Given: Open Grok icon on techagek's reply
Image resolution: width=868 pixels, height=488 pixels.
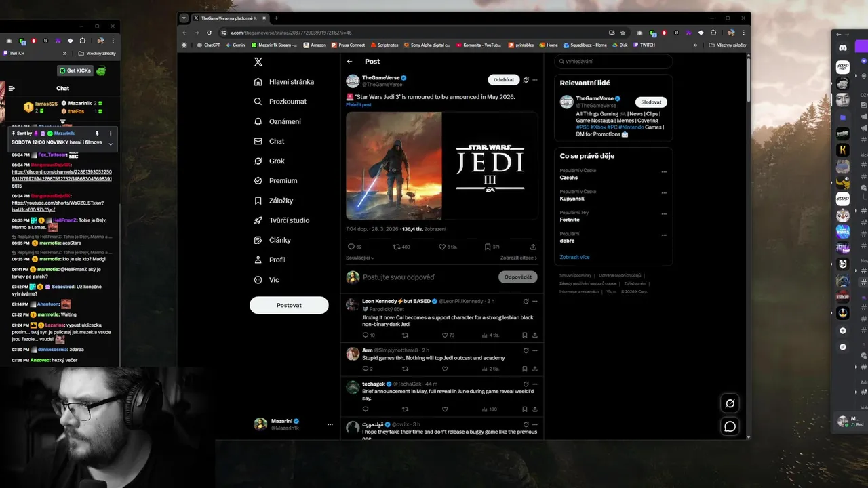Looking at the screenshot, I should pos(526,384).
